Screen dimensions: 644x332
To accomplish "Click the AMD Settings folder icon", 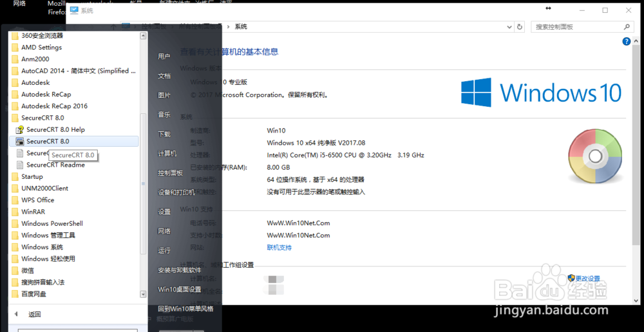I will pos(15,47).
